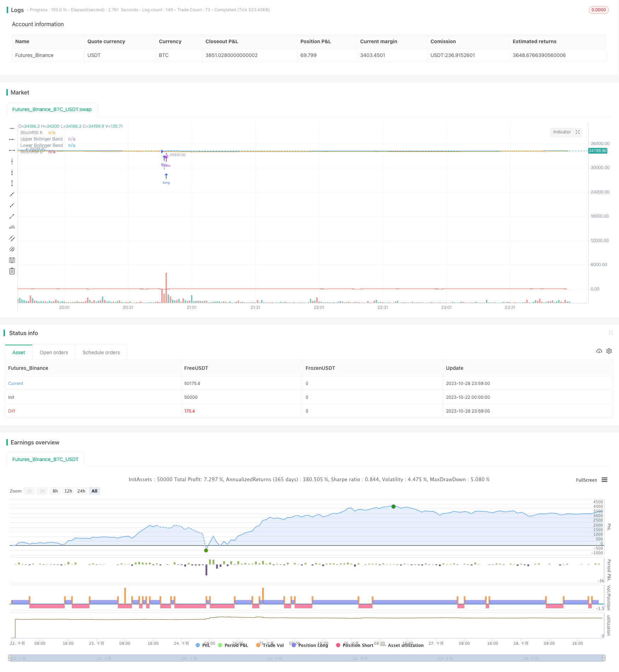
Task: Switch to the Asset tab
Action: [19, 352]
